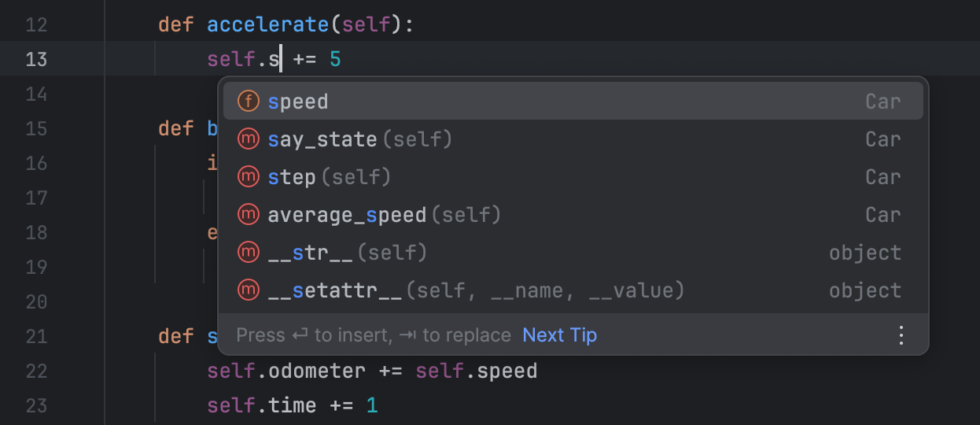Screen dimensions: 980x425
Task: Choose say_state(self) from the completion list
Action: coord(359,140)
